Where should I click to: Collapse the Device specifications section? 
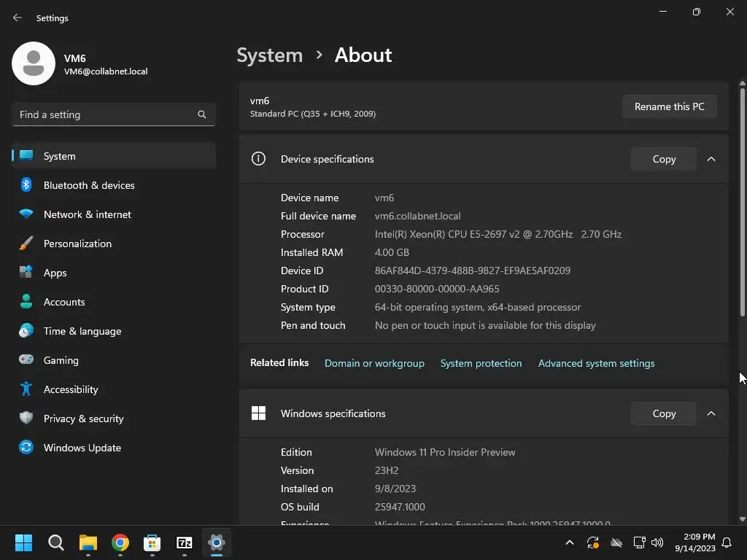(711, 159)
